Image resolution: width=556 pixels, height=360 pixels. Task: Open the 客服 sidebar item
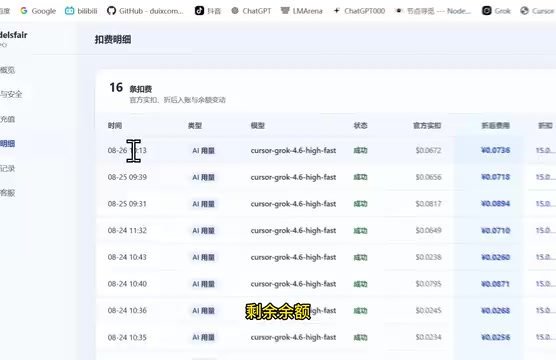point(7,193)
